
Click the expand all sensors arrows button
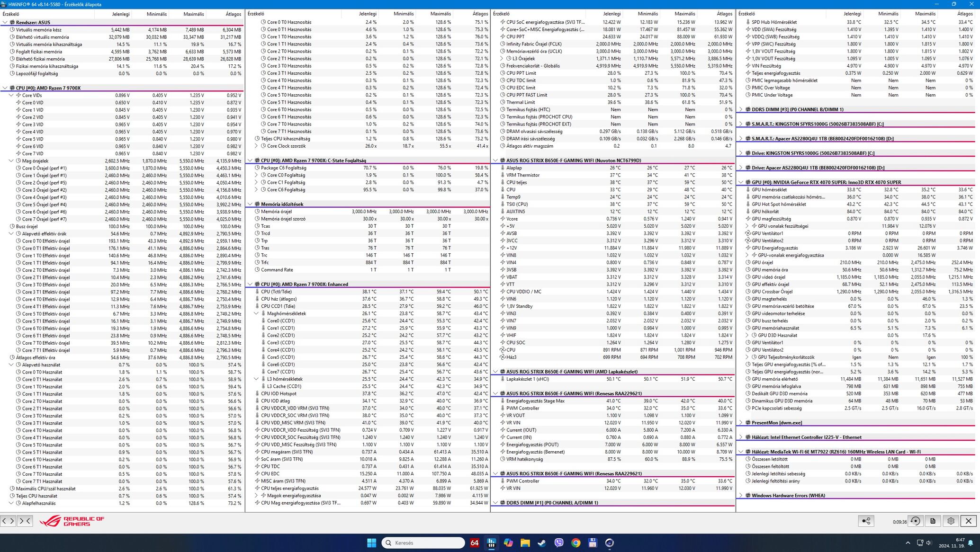click(8, 521)
